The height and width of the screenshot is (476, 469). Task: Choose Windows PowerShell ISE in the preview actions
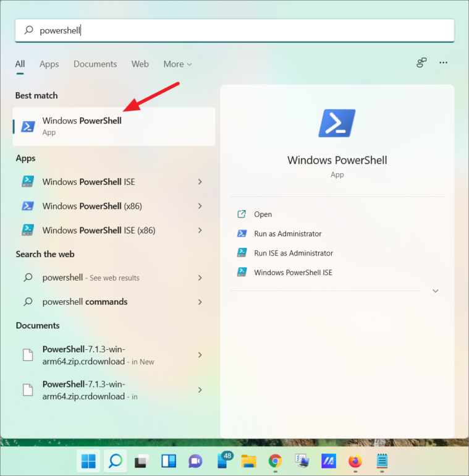(293, 272)
